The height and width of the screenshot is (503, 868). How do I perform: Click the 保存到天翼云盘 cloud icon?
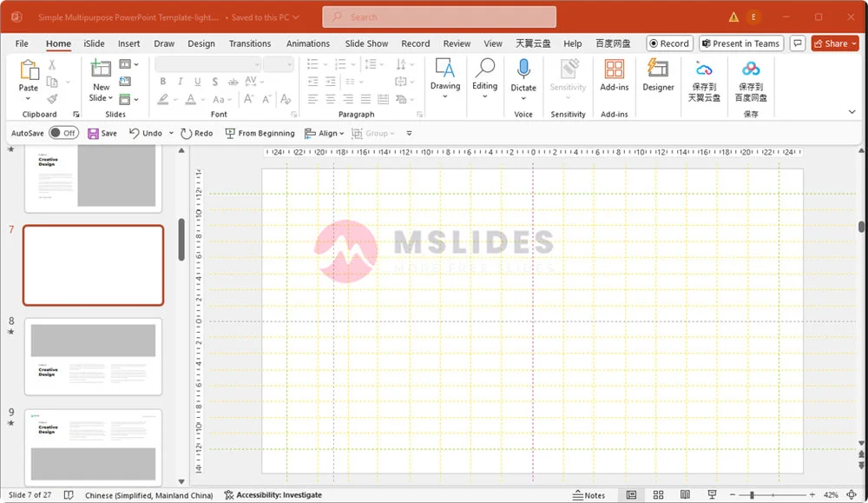tap(704, 69)
